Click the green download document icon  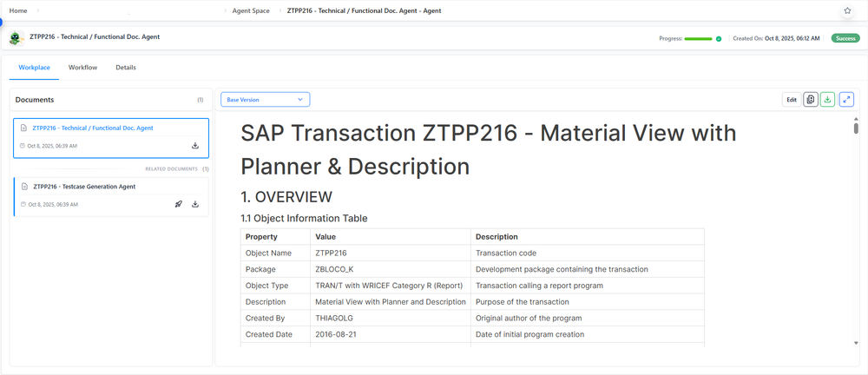pos(828,100)
